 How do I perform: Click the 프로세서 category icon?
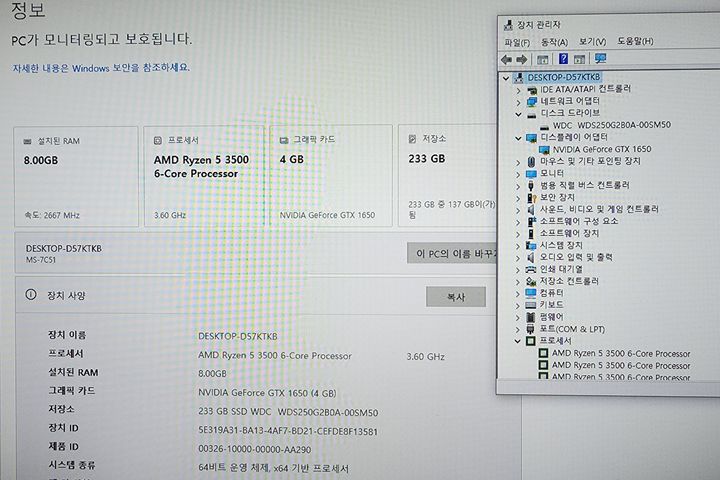(530, 341)
